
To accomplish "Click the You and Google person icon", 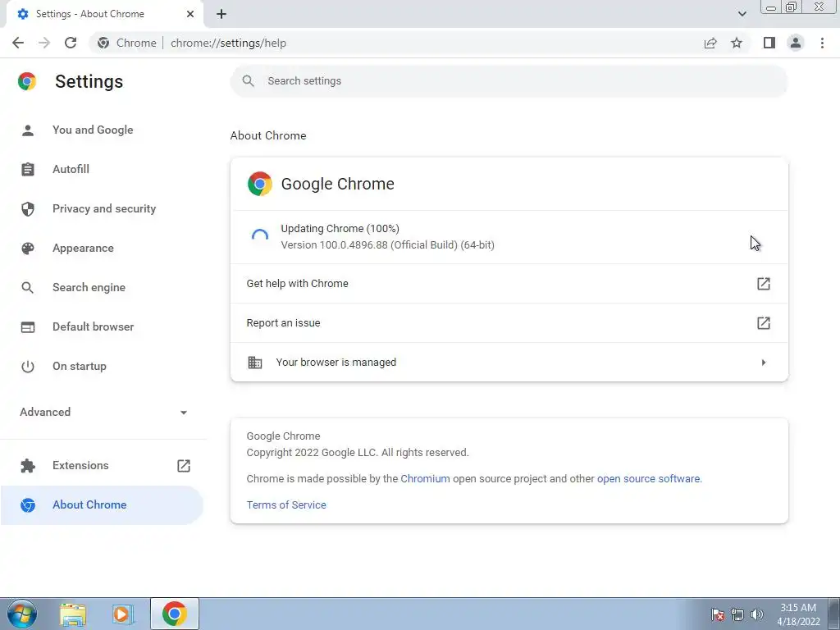I will (28, 130).
